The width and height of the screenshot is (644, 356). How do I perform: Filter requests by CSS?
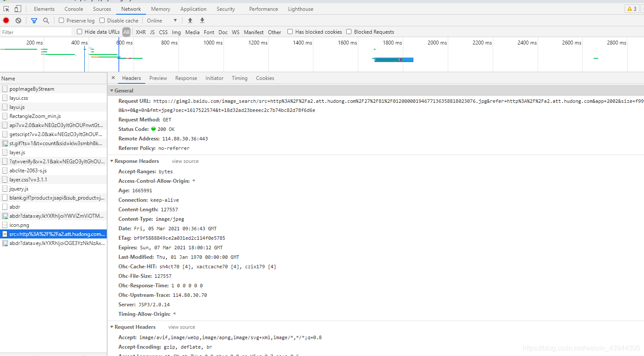click(x=163, y=32)
